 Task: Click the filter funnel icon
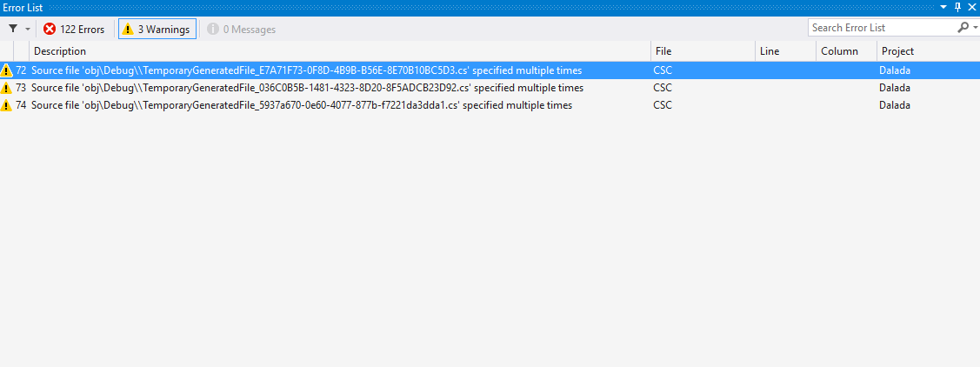[13, 29]
